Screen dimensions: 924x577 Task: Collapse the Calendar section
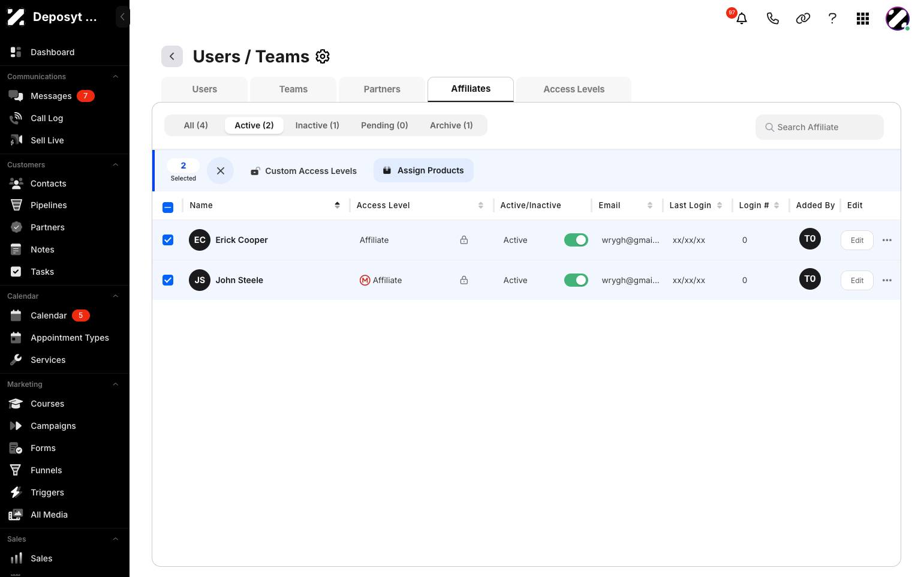116,296
